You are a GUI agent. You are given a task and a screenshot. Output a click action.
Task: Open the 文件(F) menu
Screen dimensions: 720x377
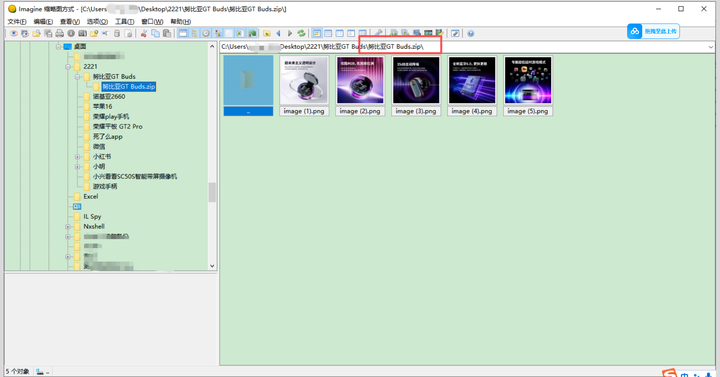click(17, 22)
